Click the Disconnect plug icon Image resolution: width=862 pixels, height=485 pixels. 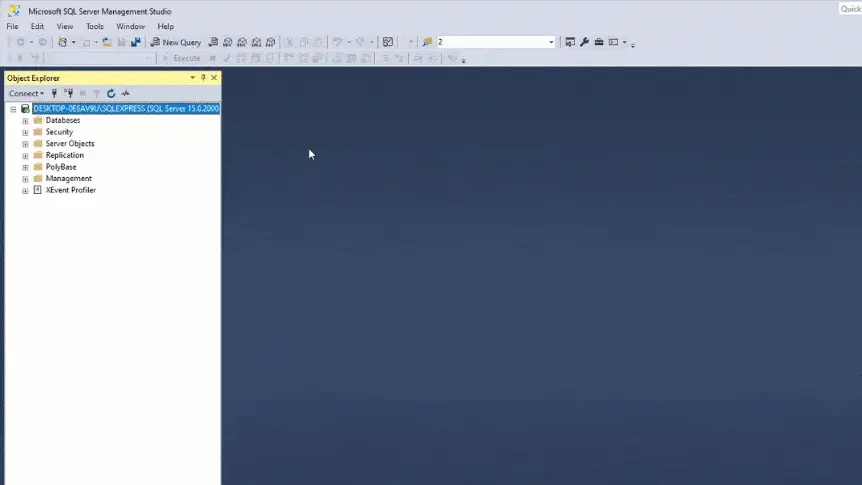coord(69,93)
